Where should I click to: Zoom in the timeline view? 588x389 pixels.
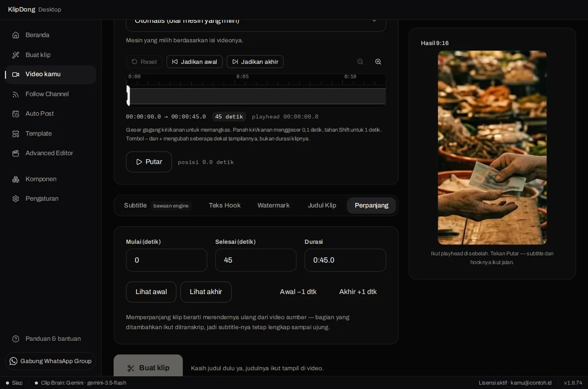[x=378, y=62]
